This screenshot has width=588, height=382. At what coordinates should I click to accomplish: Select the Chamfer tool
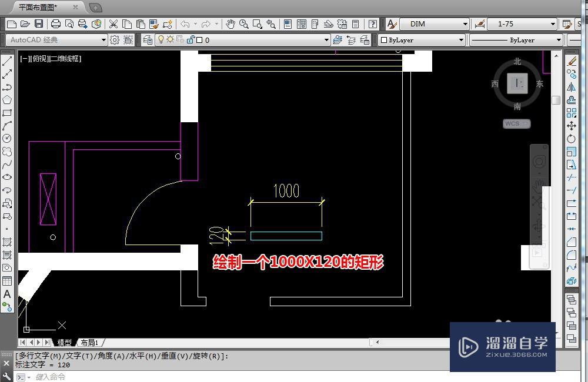[571, 242]
